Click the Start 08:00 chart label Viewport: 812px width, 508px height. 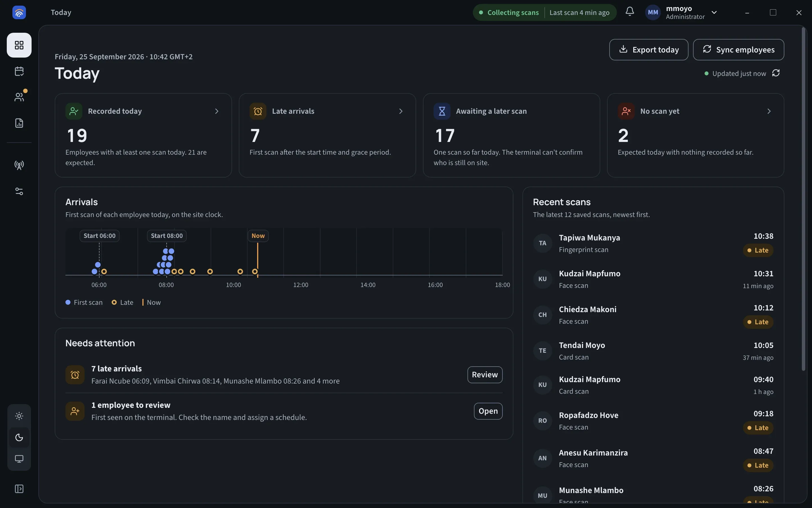[167, 236]
